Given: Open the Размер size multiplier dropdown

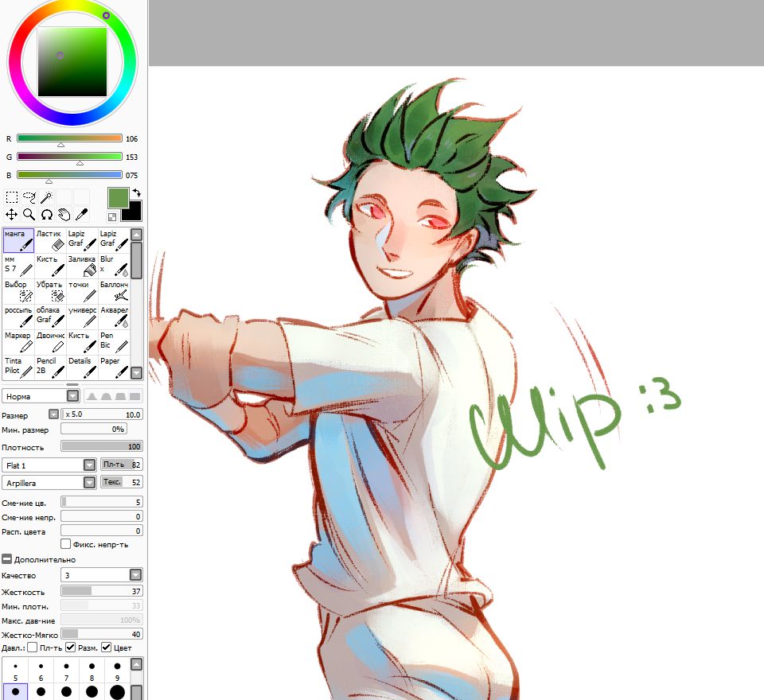Looking at the screenshot, I should click(x=53, y=414).
